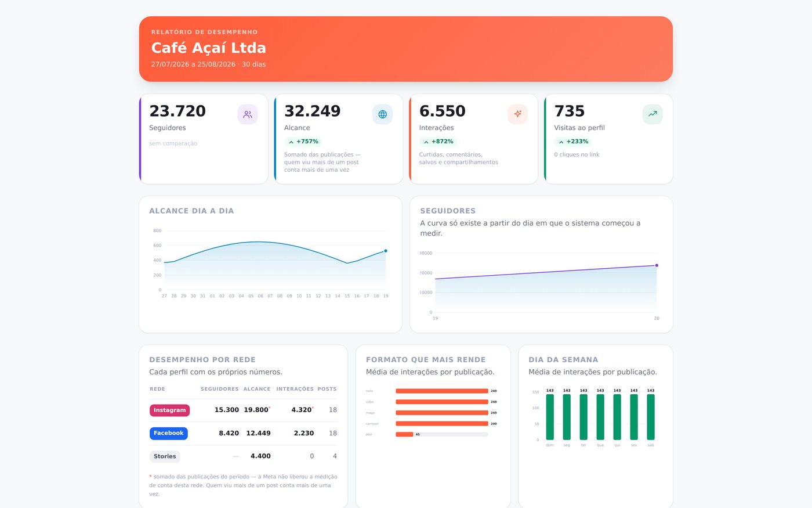Click the 6.550 interactions value
The image size is (812, 508).
(443, 111)
